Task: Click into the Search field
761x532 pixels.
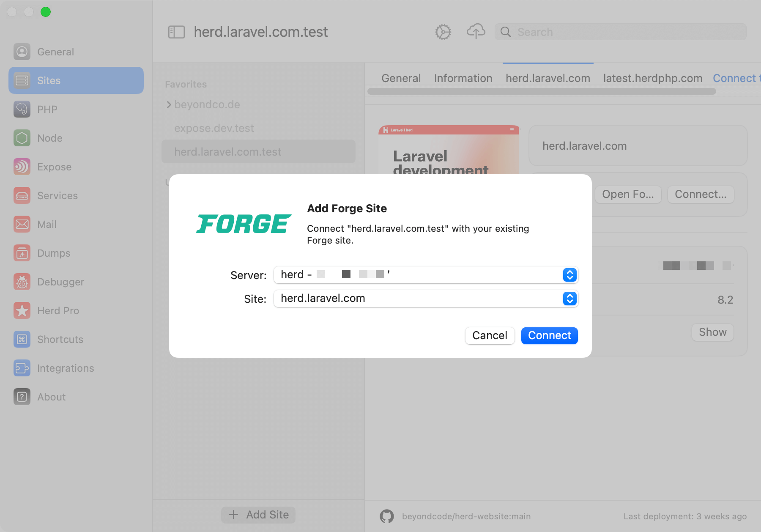Action: pos(621,32)
